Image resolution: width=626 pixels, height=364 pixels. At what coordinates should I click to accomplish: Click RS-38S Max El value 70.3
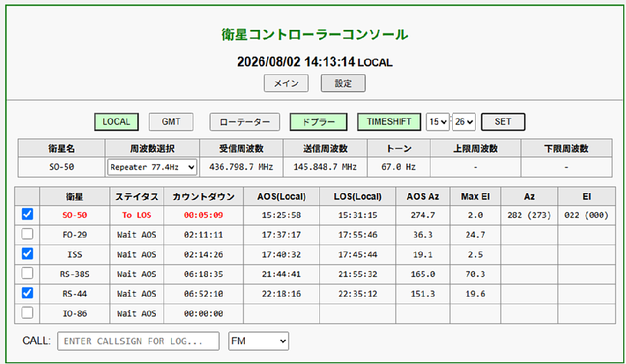pyautogui.click(x=475, y=274)
